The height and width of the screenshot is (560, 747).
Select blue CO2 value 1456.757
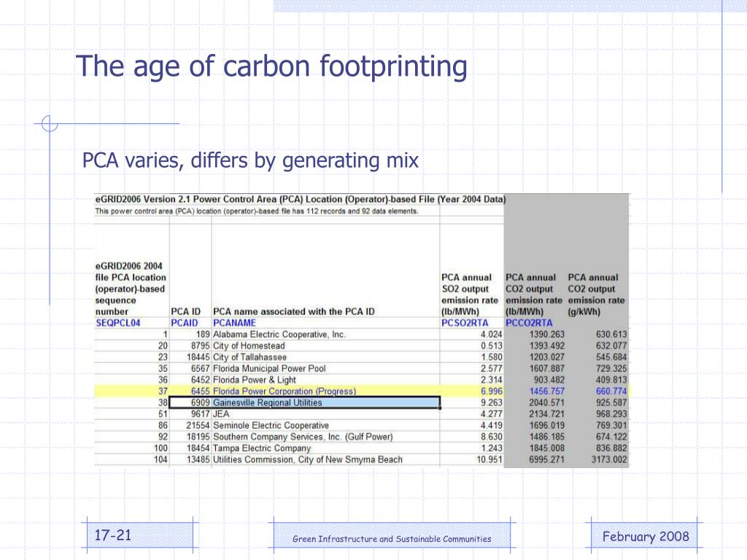[x=547, y=392]
